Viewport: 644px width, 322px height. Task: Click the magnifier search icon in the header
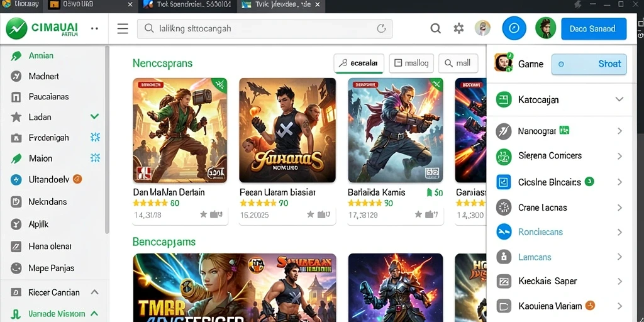pyautogui.click(x=435, y=28)
